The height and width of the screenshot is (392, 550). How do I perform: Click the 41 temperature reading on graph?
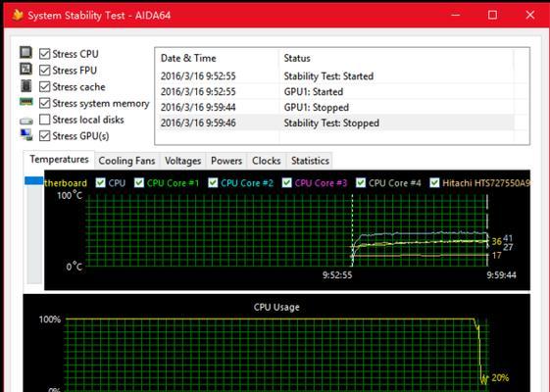coord(508,238)
